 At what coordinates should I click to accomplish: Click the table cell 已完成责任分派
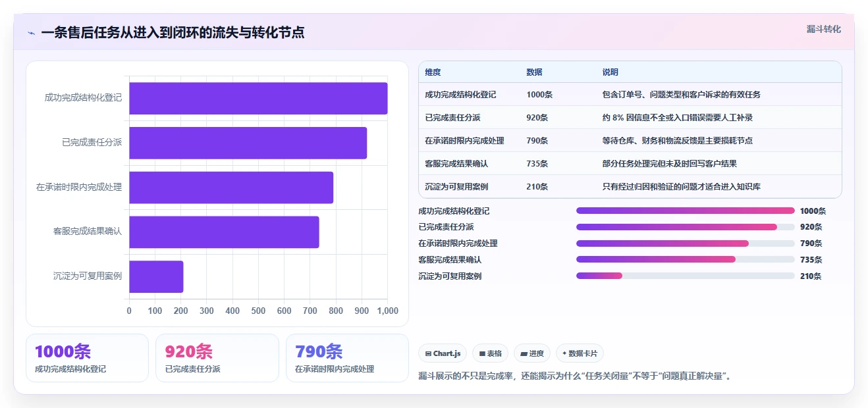[452, 118]
